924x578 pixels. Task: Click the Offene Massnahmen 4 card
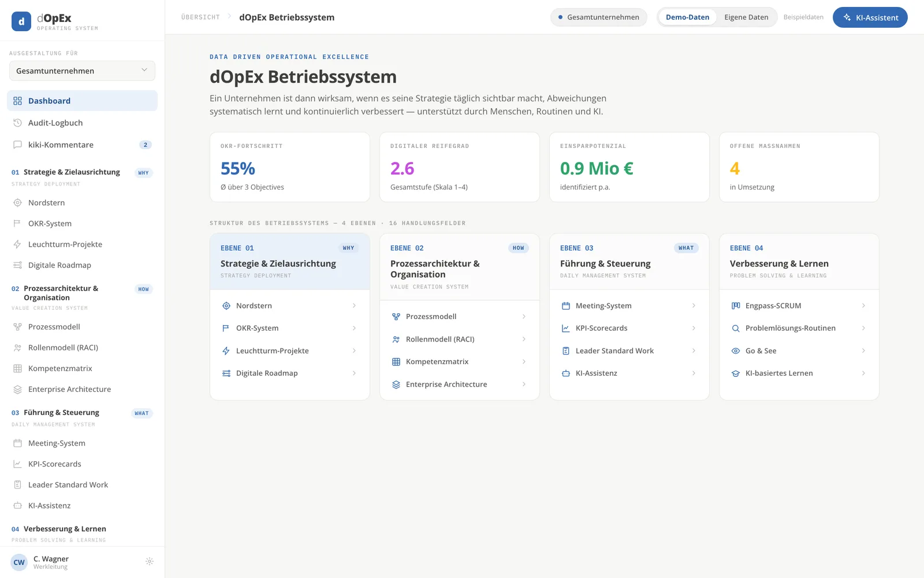799,167
